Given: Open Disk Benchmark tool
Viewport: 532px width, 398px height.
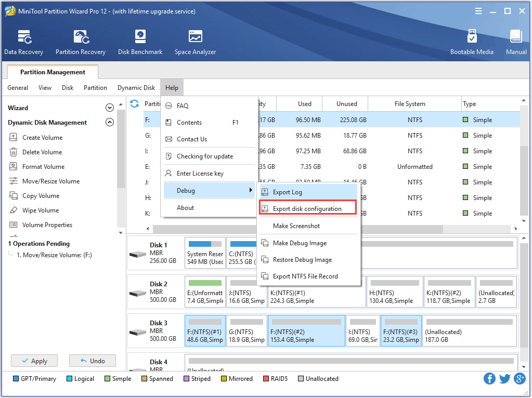Looking at the screenshot, I should [140, 42].
